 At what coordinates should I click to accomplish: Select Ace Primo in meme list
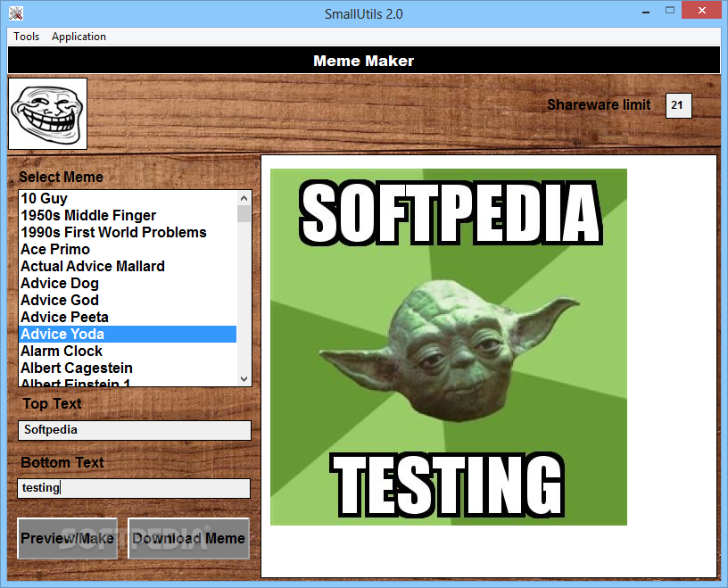128,250
